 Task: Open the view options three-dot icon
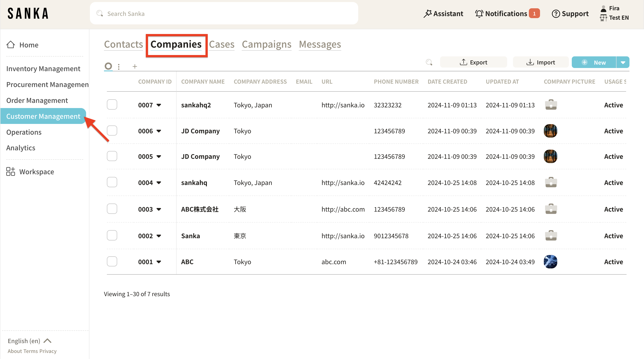[x=119, y=66]
